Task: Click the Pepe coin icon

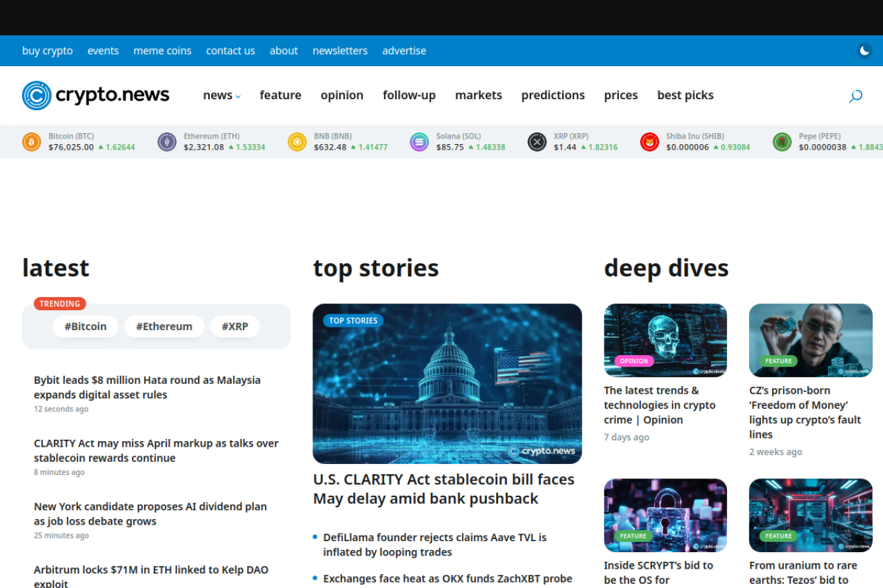Action: pyautogui.click(x=782, y=142)
